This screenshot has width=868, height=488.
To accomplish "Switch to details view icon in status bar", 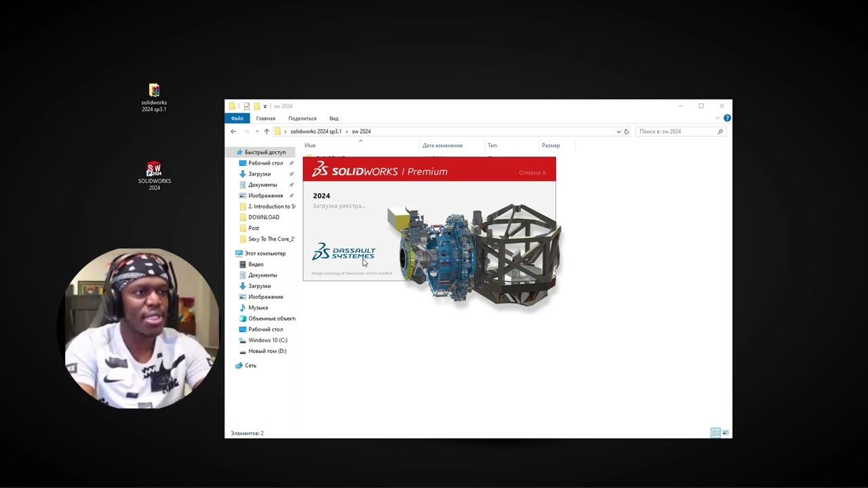I will [x=715, y=433].
